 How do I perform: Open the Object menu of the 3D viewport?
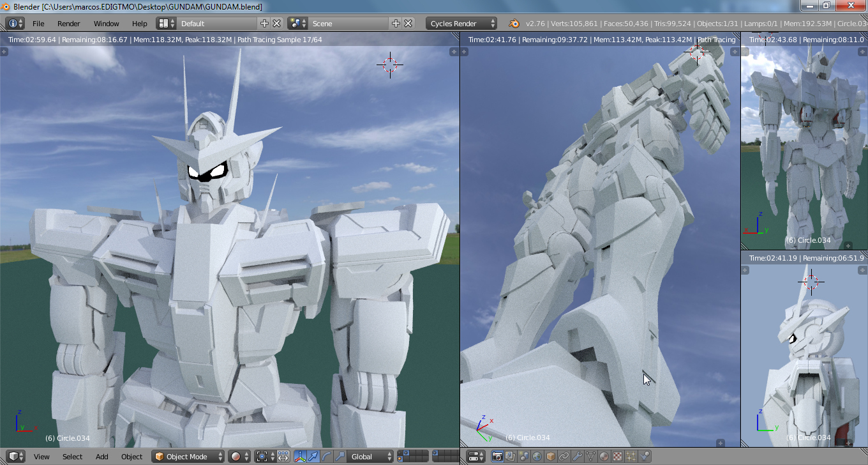(x=132, y=457)
